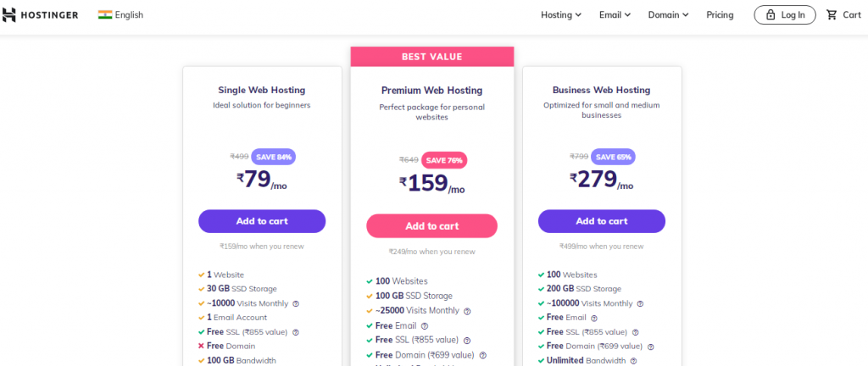Open help icon next to ~10000 Visits Monthly
The image size is (868, 366).
coord(296,303)
